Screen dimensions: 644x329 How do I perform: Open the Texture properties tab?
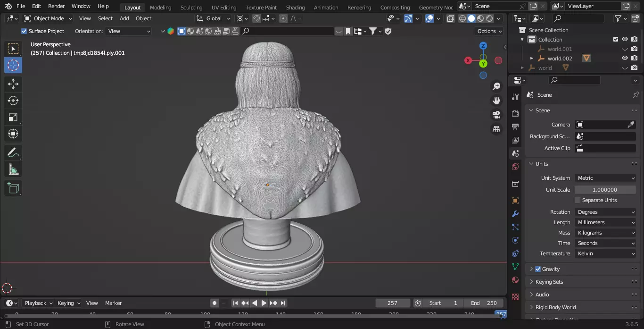(x=515, y=297)
